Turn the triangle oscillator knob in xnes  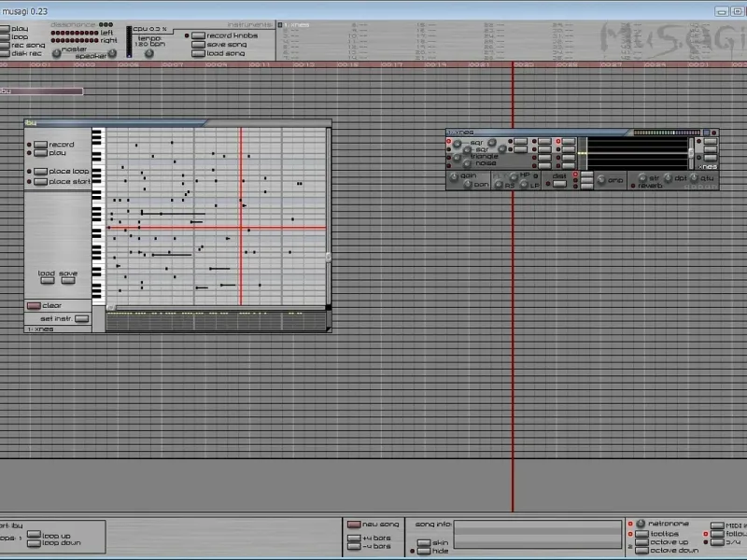coord(458,157)
